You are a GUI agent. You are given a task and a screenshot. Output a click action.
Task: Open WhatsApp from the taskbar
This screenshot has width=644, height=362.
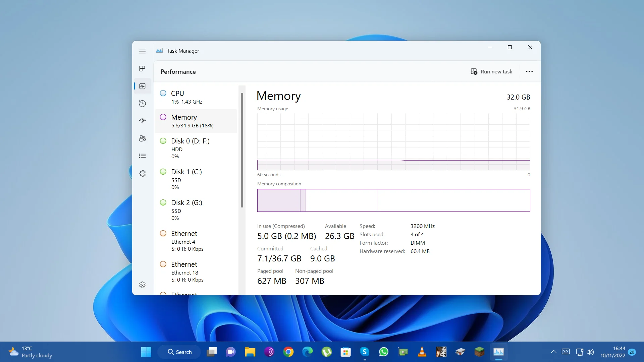[x=384, y=352]
